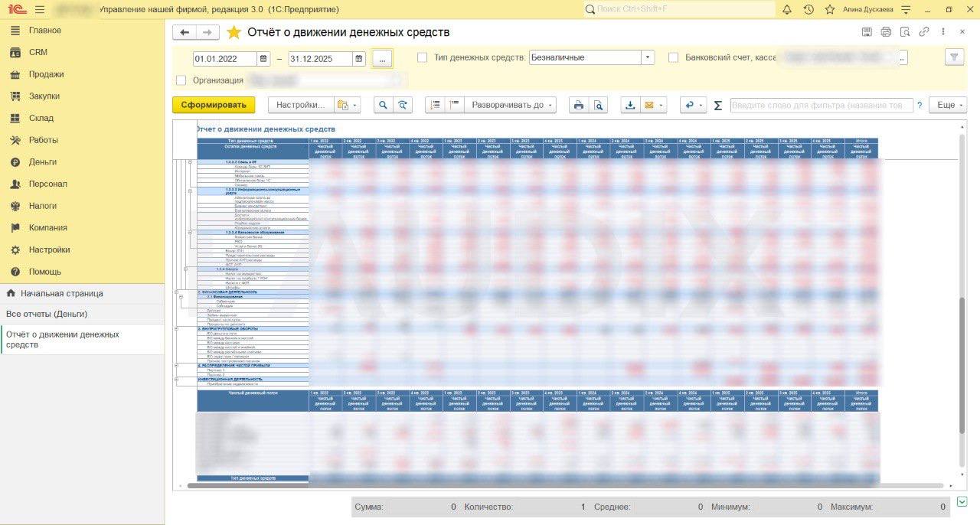Add report to favorites with star icon
Screen dimensions: 980x525
coord(234,32)
